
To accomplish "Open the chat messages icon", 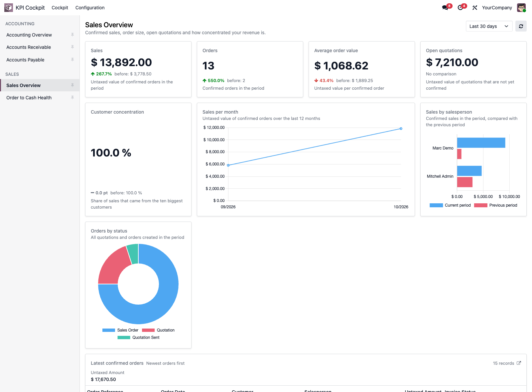I will [x=445, y=8].
